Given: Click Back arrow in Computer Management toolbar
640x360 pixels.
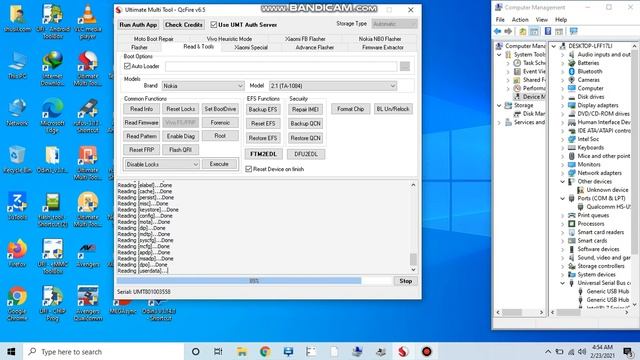Looking at the screenshot, I should [497, 31].
